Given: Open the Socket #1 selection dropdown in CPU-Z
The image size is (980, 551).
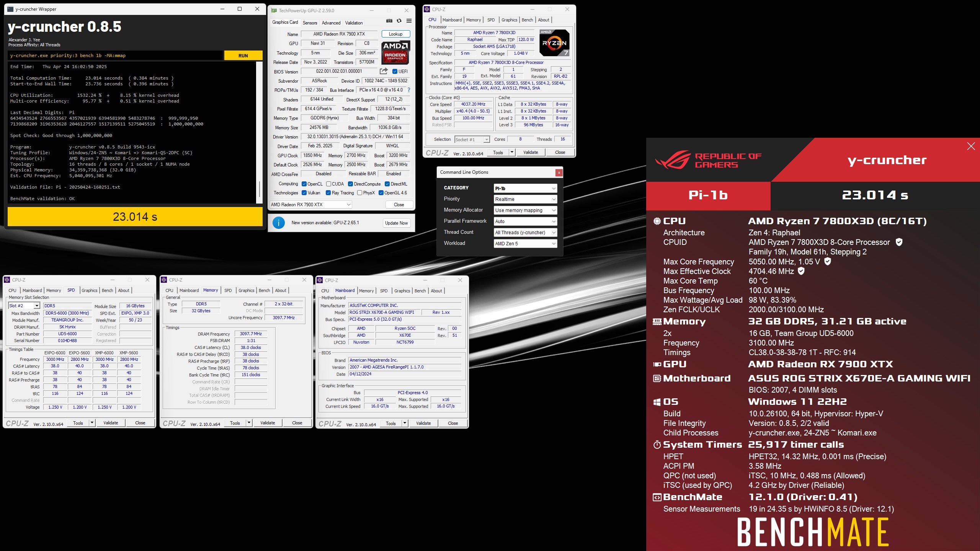Looking at the screenshot, I should point(472,140).
